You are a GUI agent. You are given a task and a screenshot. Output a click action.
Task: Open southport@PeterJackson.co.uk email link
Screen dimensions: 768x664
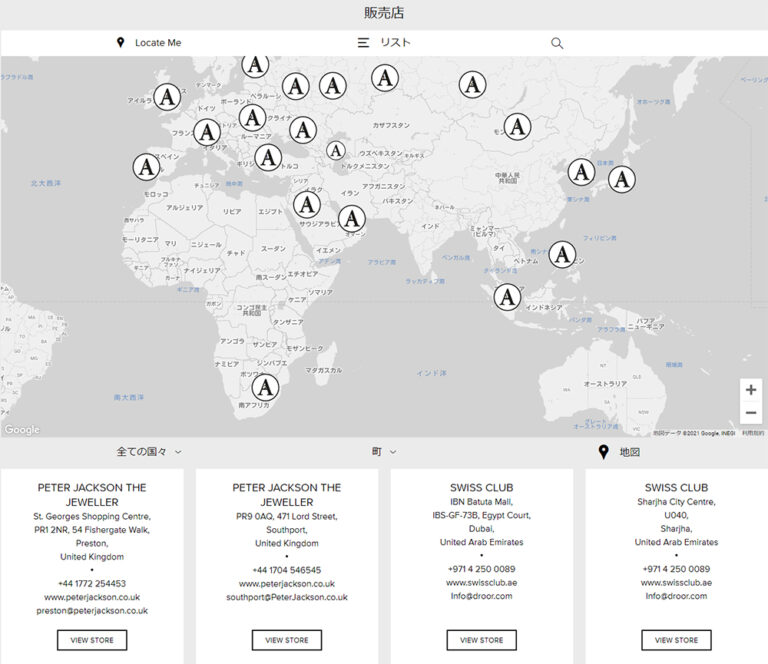287,597
